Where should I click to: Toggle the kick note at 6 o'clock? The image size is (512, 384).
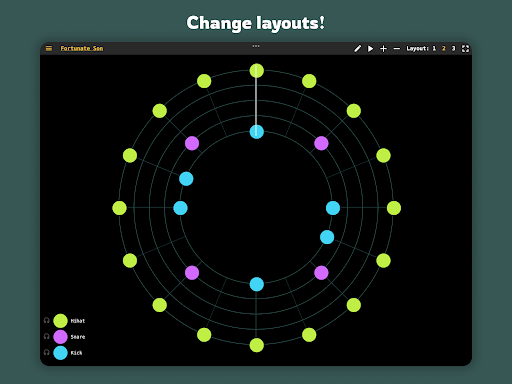[x=257, y=284]
